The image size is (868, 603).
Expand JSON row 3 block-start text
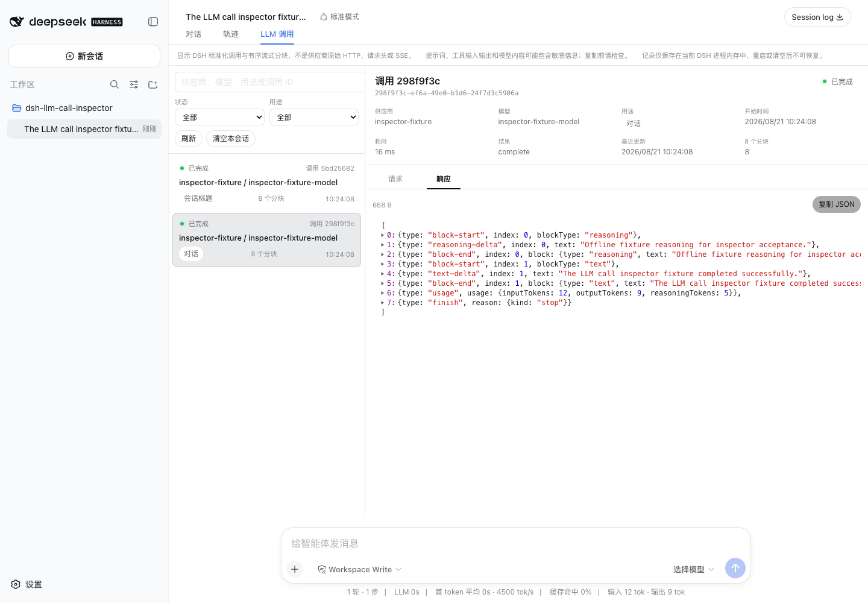coord(382,264)
